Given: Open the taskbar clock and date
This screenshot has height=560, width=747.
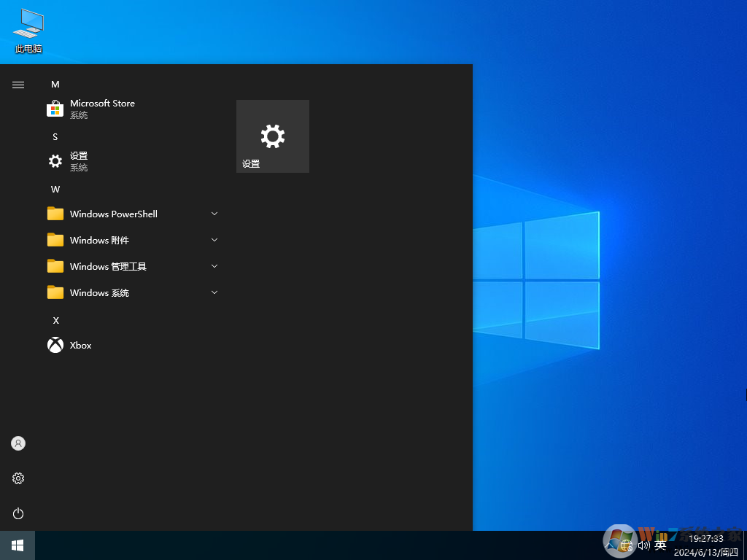Looking at the screenshot, I should coord(705,545).
